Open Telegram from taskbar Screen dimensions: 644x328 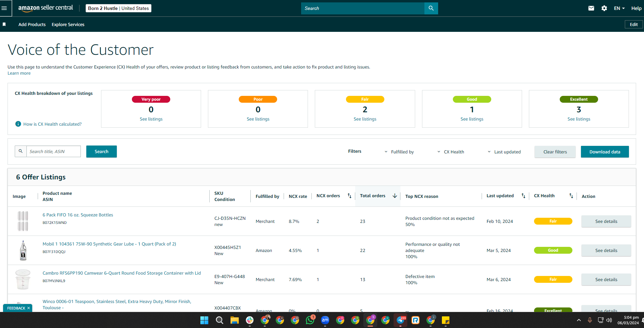400,320
